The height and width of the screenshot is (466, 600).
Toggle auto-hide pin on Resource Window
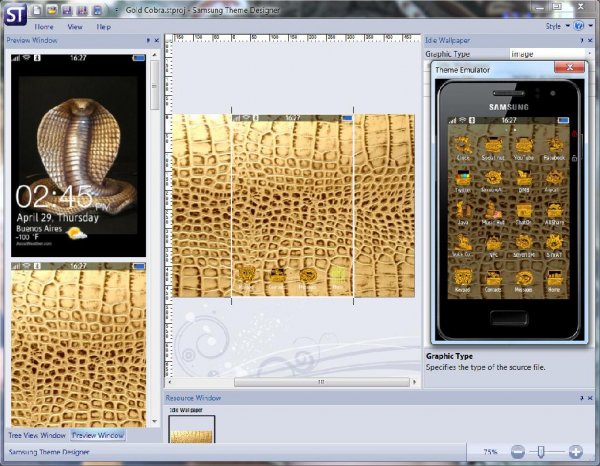point(580,398)
